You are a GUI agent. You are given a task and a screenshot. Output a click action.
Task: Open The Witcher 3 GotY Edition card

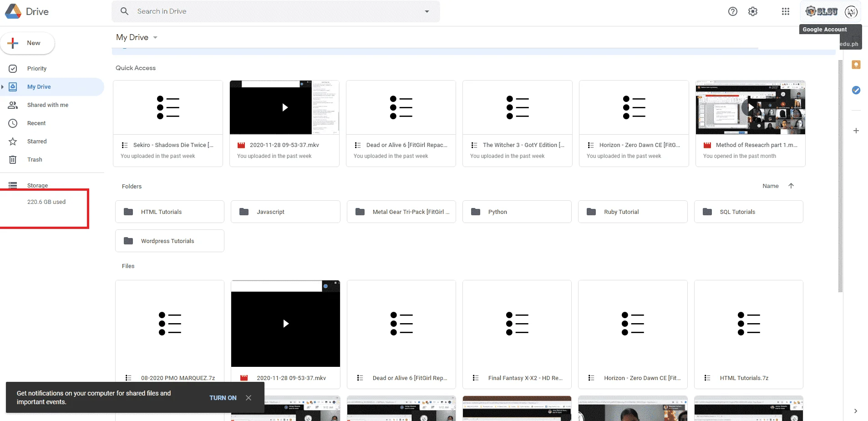pyautogui.click(x=518, y=124)
